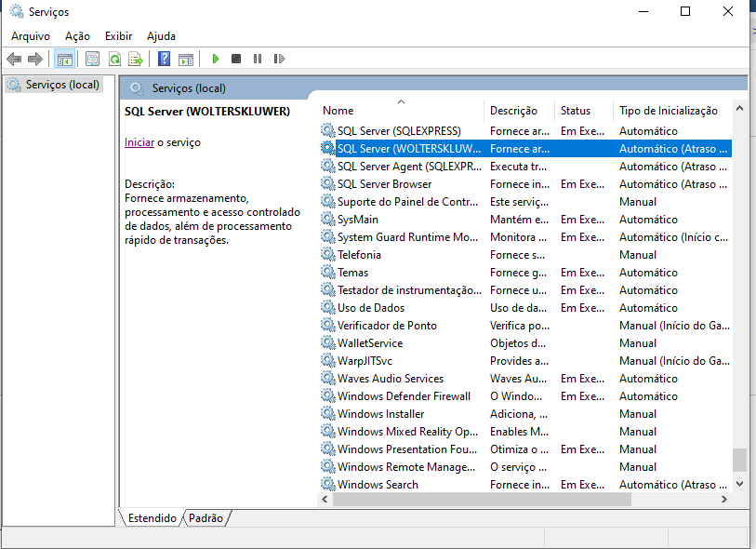
Task: Click the gear icon next to Telefonia
Action: [328, 254]
